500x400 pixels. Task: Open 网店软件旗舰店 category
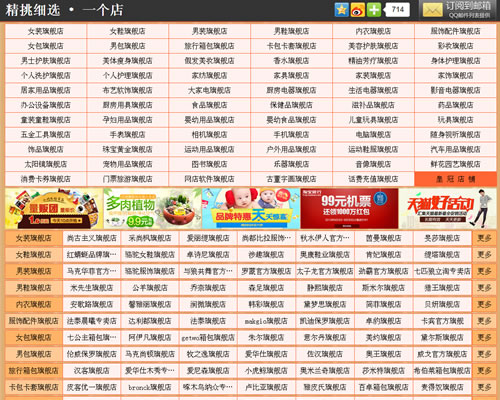tap(209, 179)
